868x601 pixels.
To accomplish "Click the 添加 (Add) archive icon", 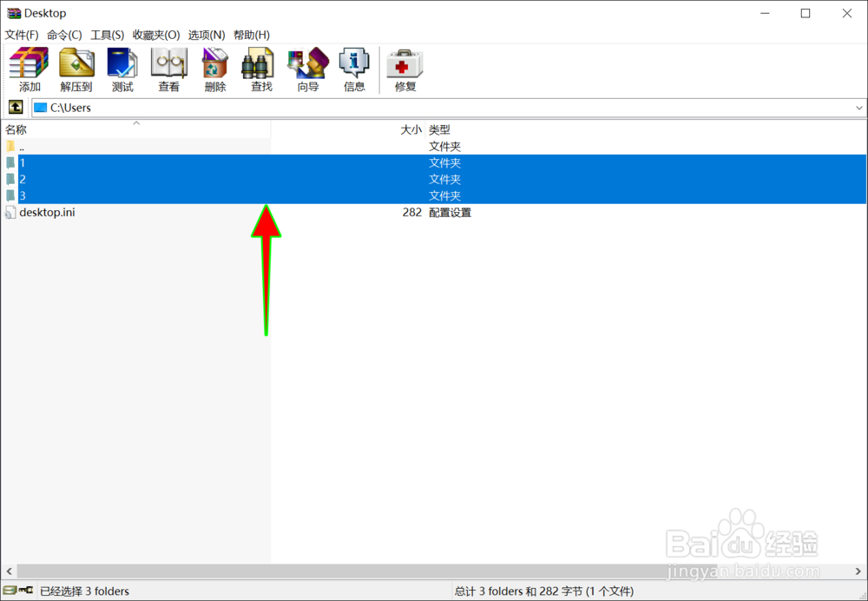I will [x=28, y=68].
